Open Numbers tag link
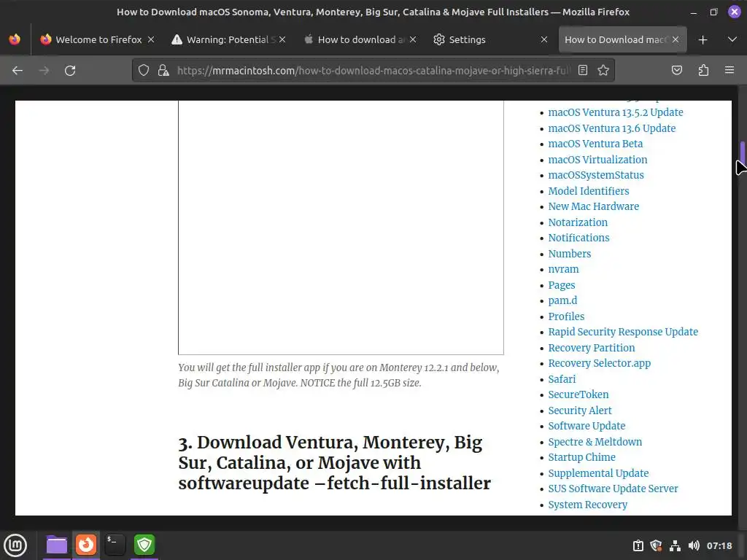Screen dimensions: 747x560 (x=570, y=254)
